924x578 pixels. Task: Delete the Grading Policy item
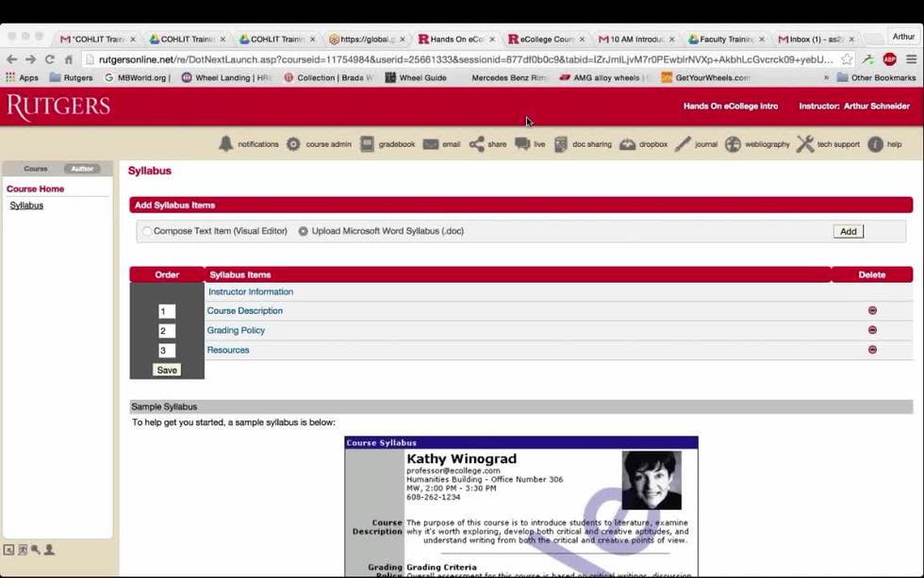tap(872, 330)
